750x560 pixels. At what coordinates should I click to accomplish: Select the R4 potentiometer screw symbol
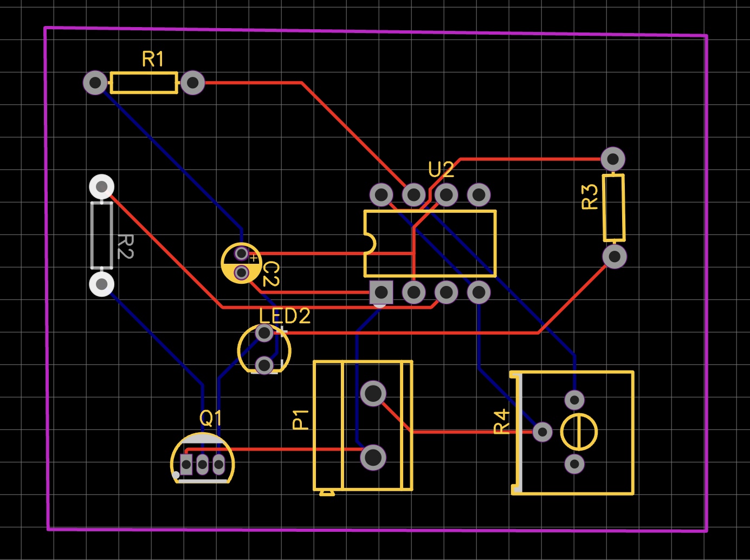(x=579, y=432)
